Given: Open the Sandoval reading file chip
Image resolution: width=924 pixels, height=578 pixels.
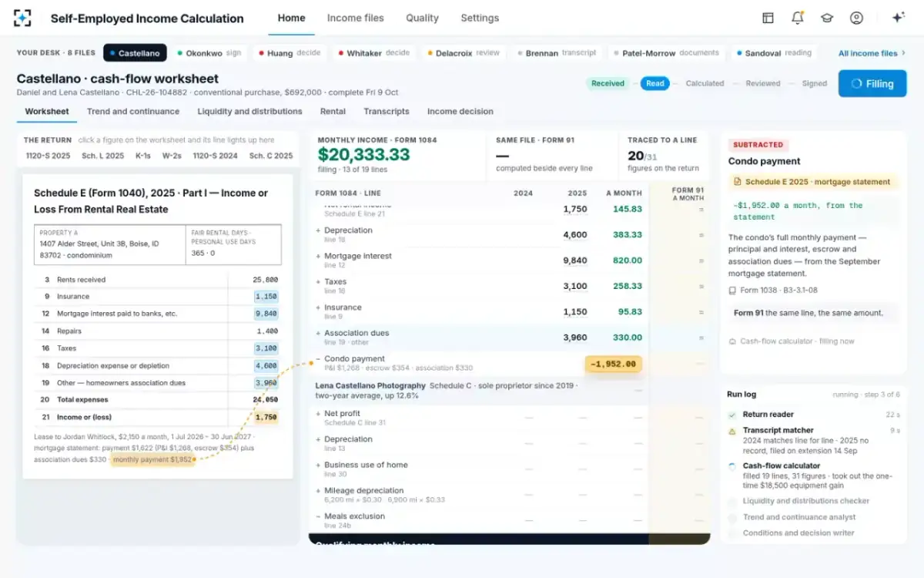Looking at the screenshot, I should click(774, 53).
